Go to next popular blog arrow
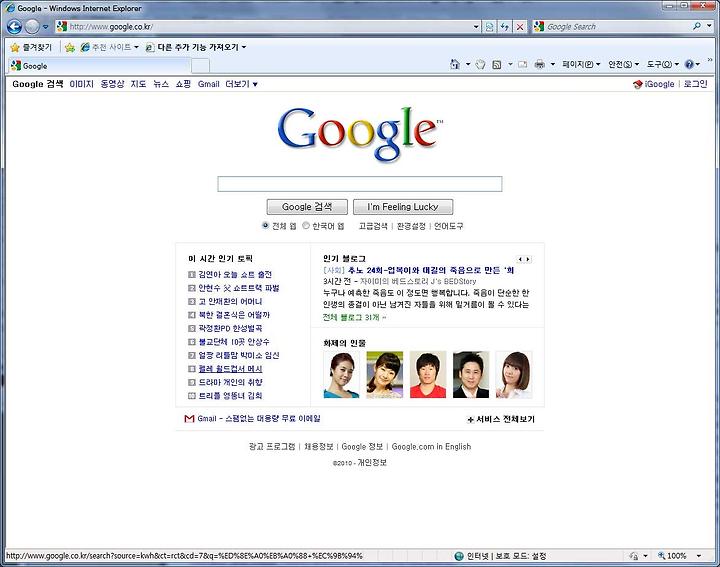The image size is (720, 567). pos(528,259)
